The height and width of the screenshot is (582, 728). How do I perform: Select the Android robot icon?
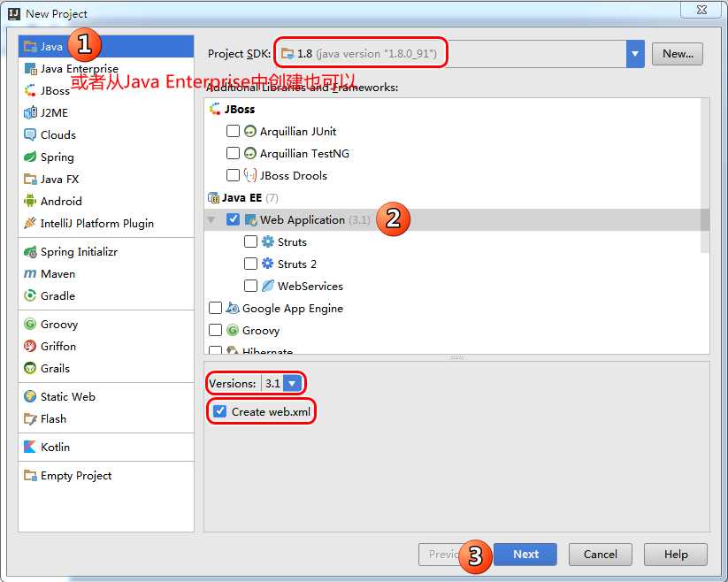(x=30, y=201)
